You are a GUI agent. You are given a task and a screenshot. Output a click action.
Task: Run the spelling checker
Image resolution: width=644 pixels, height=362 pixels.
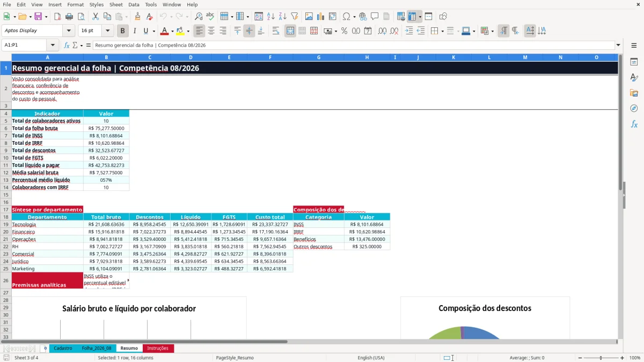tap(210, 17)
